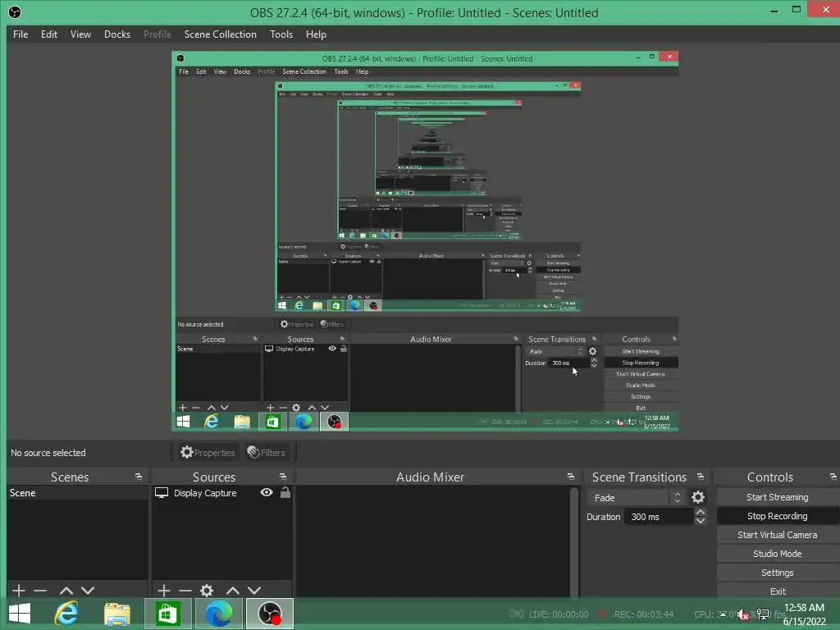Select the Scene item in Scenes
The width and height of the screenshot is (840, 630).
[x=78, y=493]
